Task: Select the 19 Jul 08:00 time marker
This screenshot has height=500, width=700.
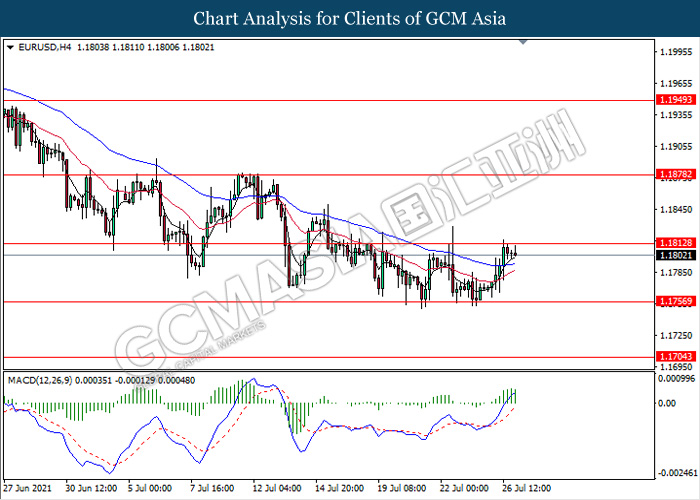Action: (400, 489)
